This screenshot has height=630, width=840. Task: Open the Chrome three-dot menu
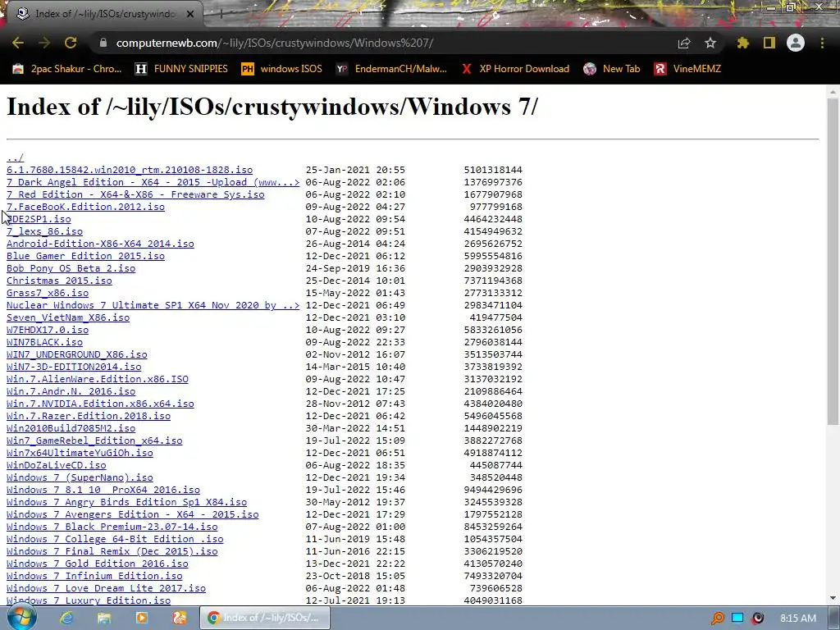[x=822, y=43]
